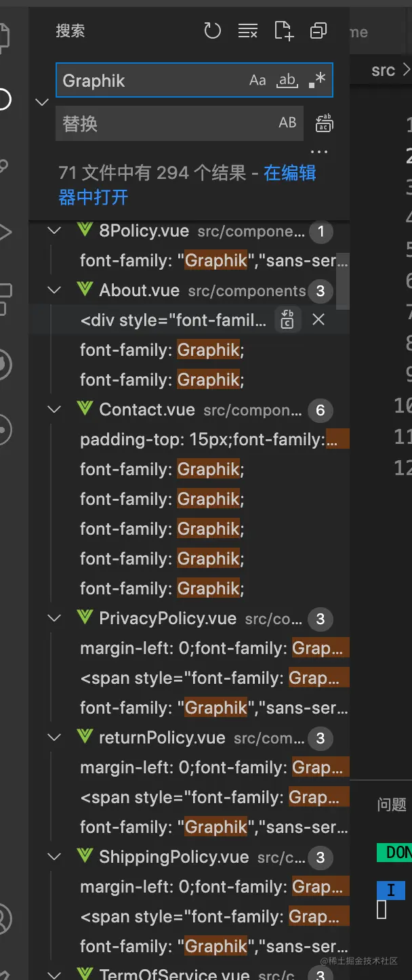The height and width of the screenshot is (980, 412).
Task: Open the 8Policy.vue font-family match
Action: tap(213, 261)
